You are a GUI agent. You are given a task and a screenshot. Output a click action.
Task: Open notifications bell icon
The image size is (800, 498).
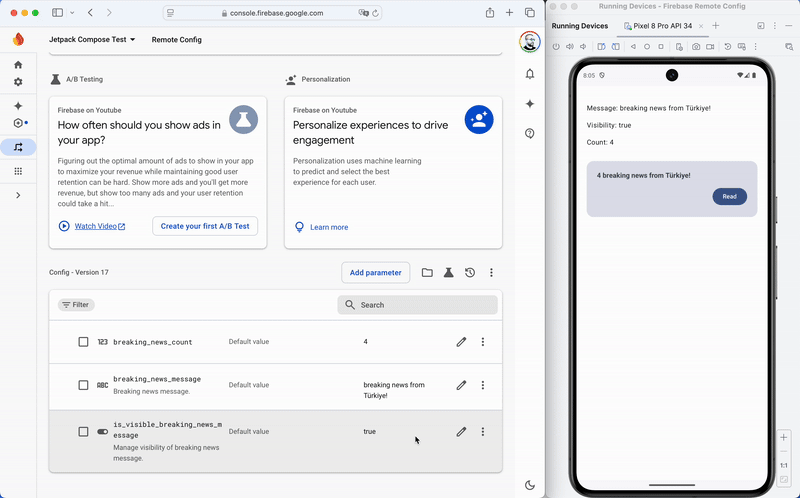pos(530,74)
